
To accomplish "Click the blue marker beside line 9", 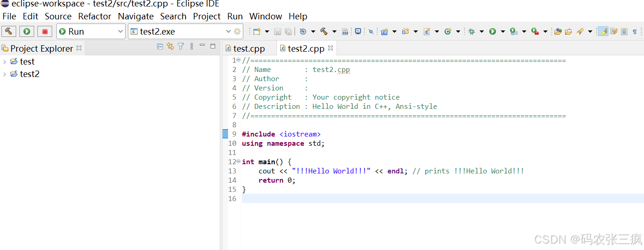I will [x=225, y=134].
